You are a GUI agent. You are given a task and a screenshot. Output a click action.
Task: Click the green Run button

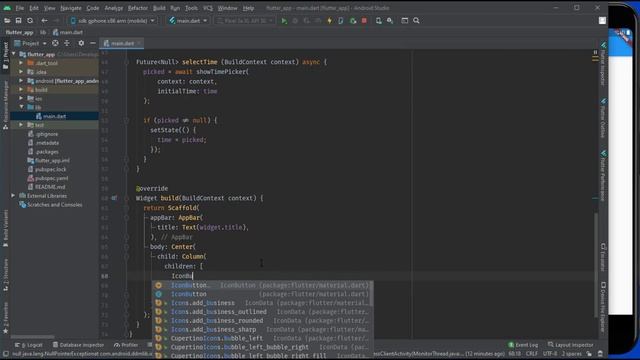point(284,20)
